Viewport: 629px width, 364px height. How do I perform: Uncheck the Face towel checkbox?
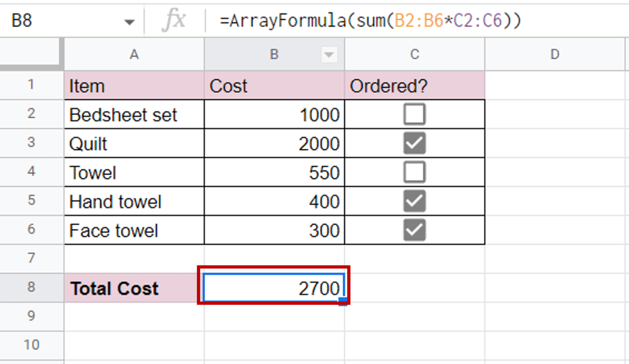click(x=414, y=230)
